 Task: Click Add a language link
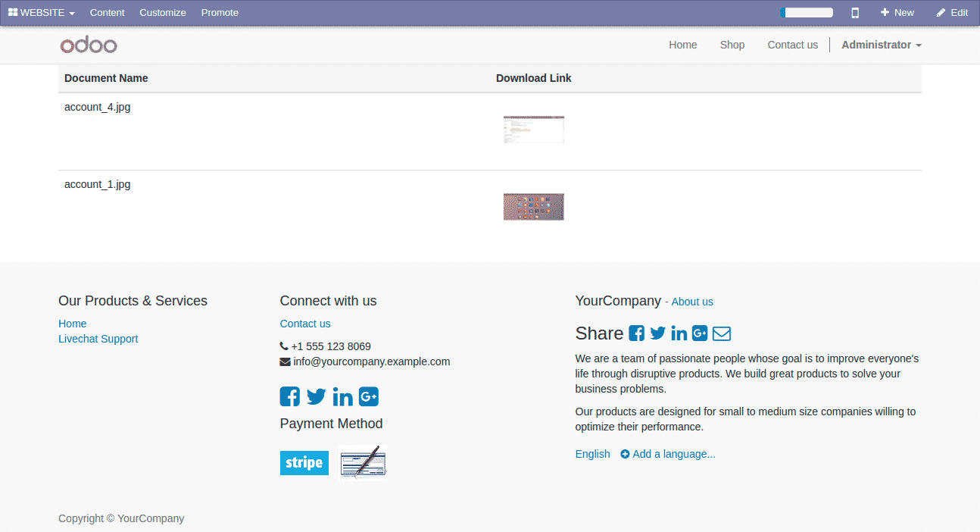(x=668, y=454)
